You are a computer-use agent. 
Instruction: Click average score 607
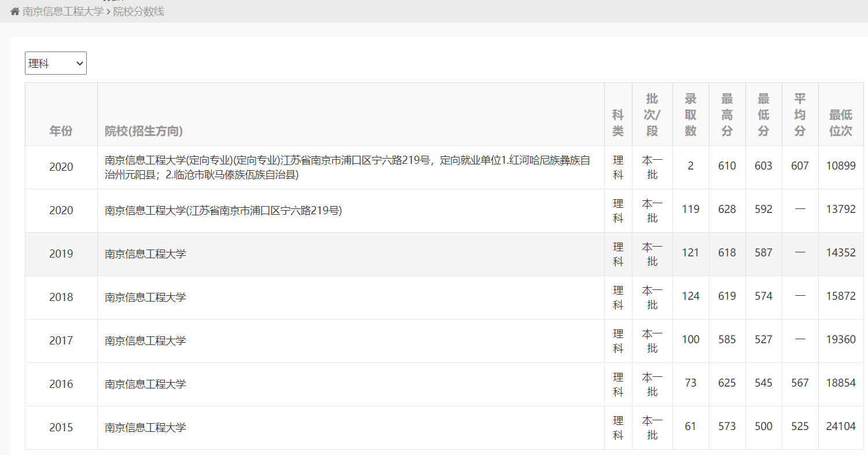(800, 166)
